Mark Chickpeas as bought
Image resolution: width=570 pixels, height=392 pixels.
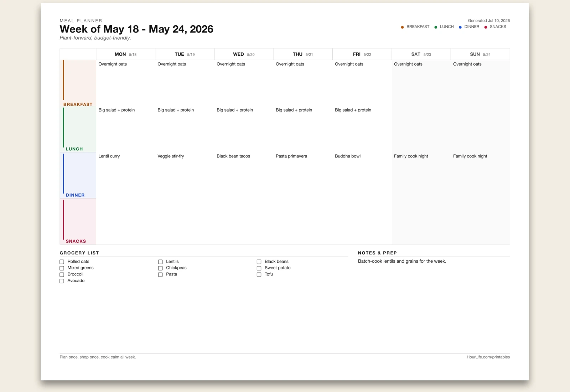coord(160,268)
